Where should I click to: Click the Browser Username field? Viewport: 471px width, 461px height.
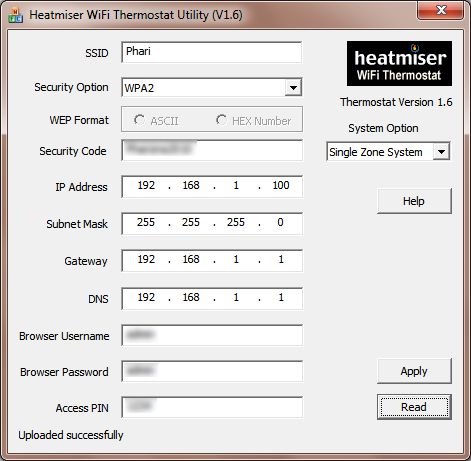pos(212,335)
